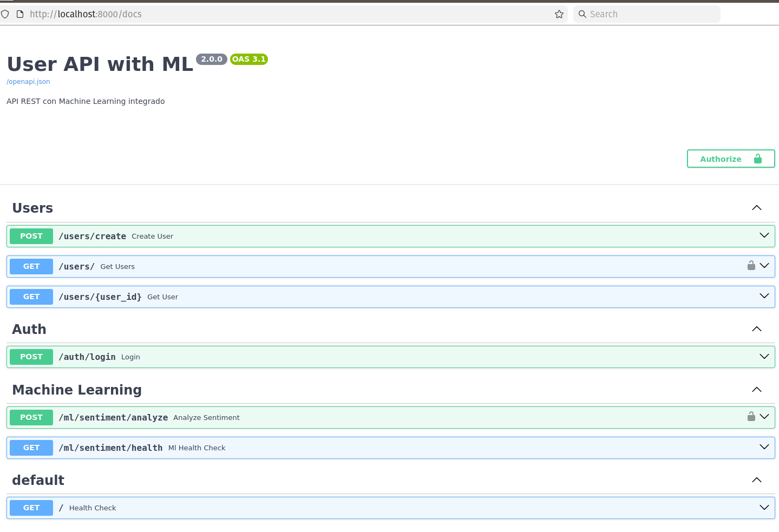Click the padlock icon on GET /users/ row

click(751, 265)
